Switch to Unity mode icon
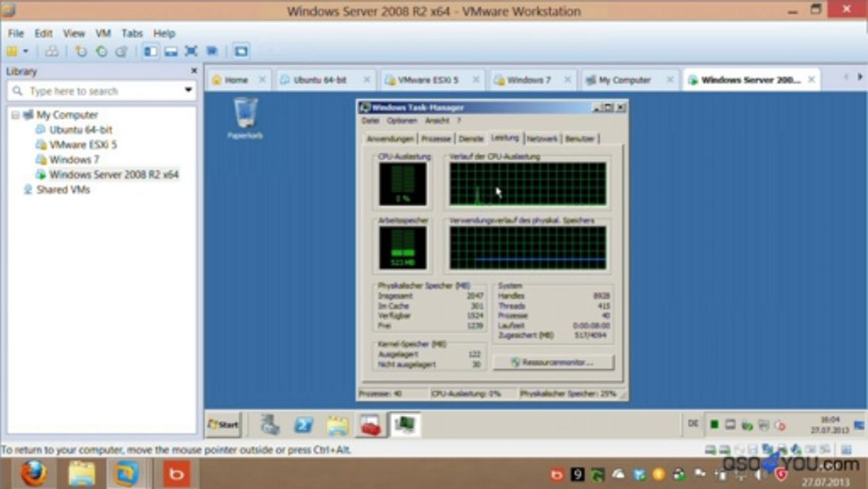 click(212, 51)
